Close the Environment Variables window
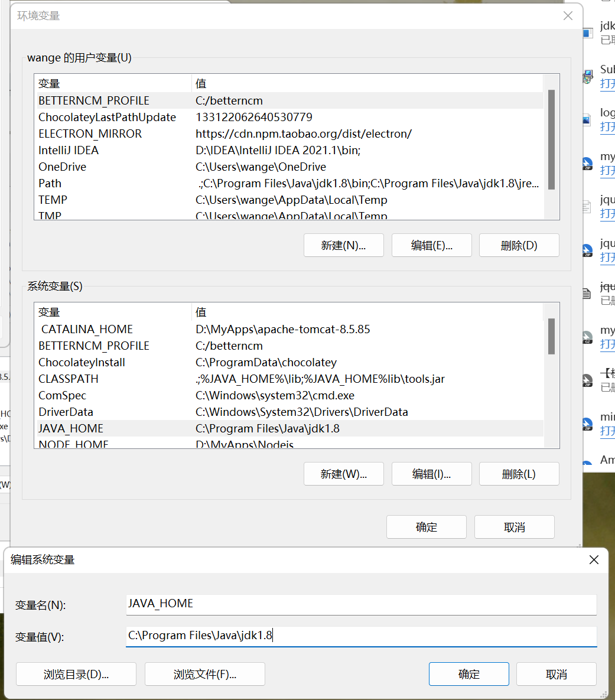This screenshot has height=700, width=615. click(568, 16)
